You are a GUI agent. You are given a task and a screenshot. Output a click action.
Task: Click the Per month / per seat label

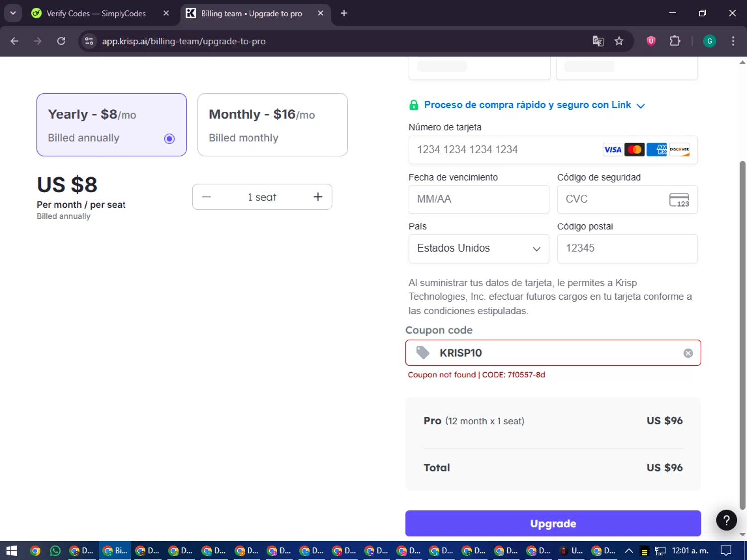coord(81,205)
